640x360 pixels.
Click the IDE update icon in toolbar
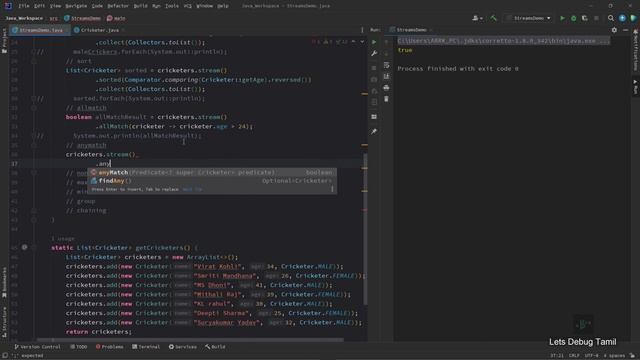(622, 18)
